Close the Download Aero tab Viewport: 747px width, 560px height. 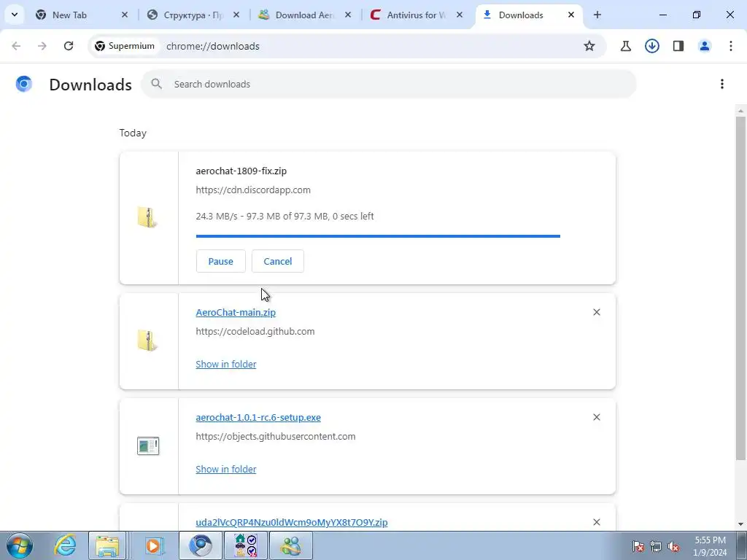click(x=348, y=15)
